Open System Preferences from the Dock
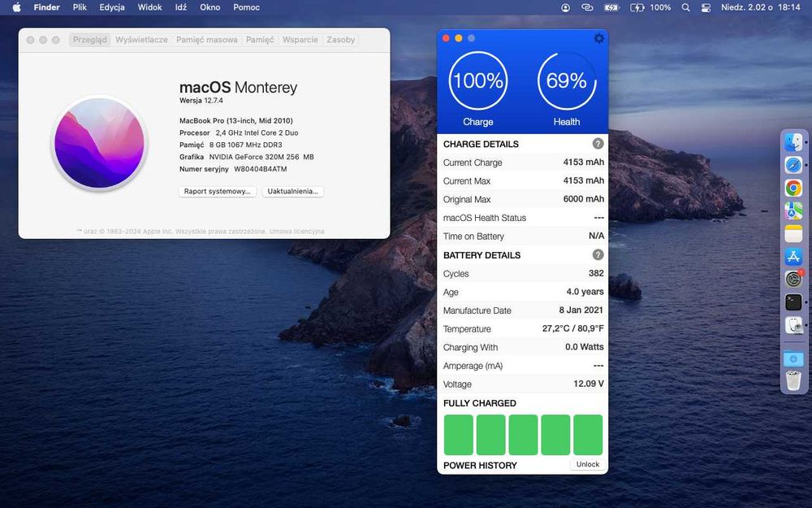The width and height of the screenshot is (812, 508). (793, 280)
